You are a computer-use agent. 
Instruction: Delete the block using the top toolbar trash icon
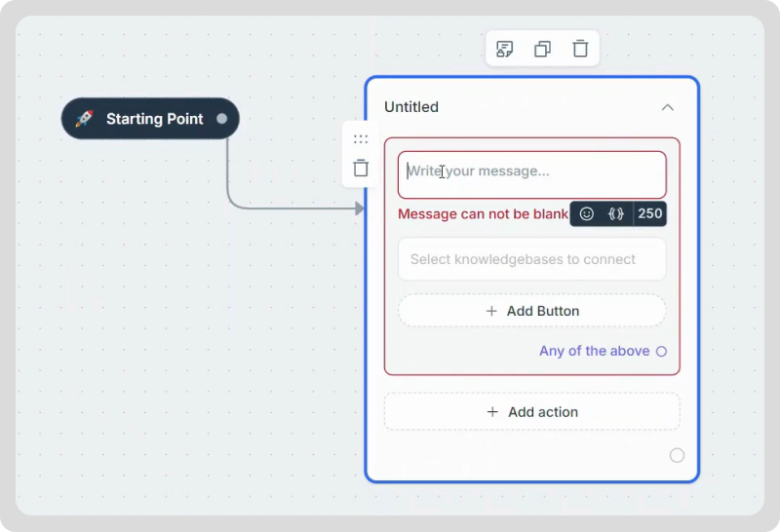coord(580,49)
